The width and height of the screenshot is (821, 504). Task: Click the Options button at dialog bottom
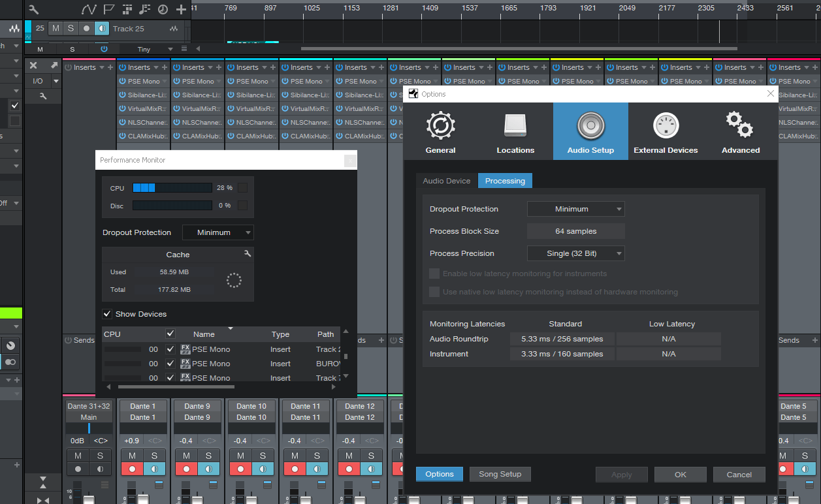pyautogui.click(x=440, y=474)
